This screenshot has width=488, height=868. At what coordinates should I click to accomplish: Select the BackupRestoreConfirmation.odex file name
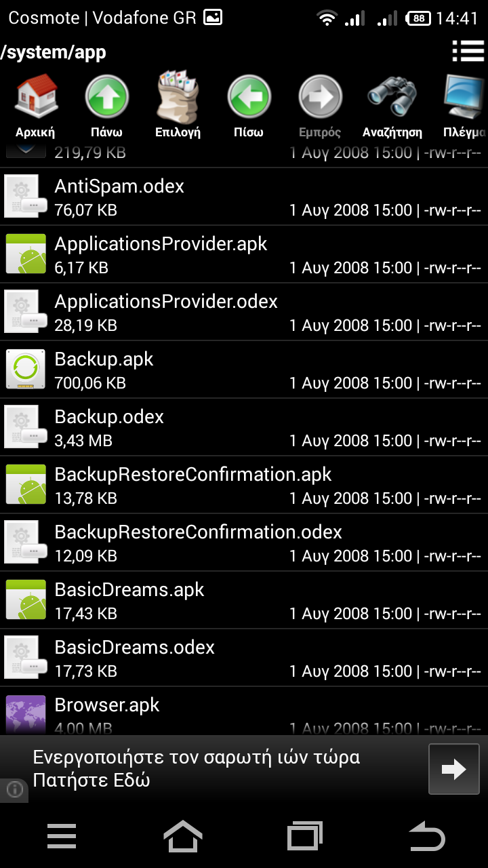pos(198,532)
